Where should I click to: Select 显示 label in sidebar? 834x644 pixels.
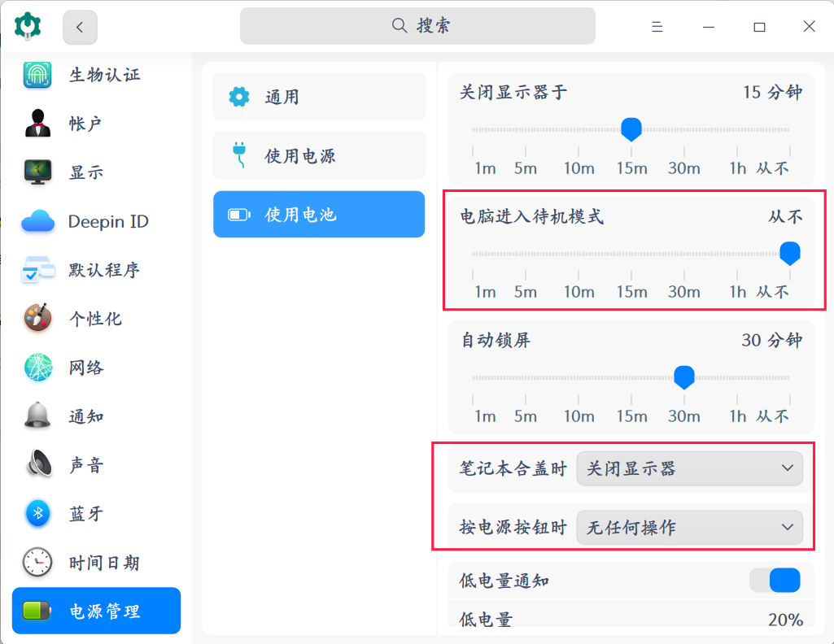[86, 172]
